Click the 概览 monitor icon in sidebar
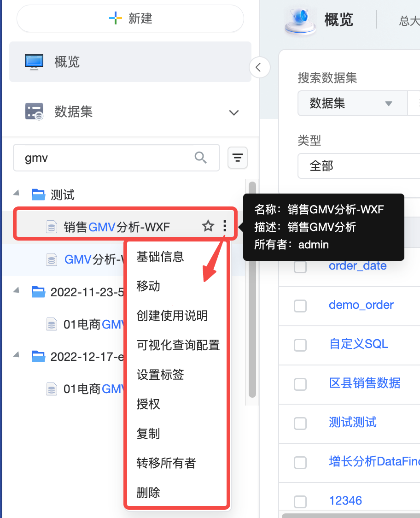The height and width of the screenshot is (518, 420). pos(34,62)
